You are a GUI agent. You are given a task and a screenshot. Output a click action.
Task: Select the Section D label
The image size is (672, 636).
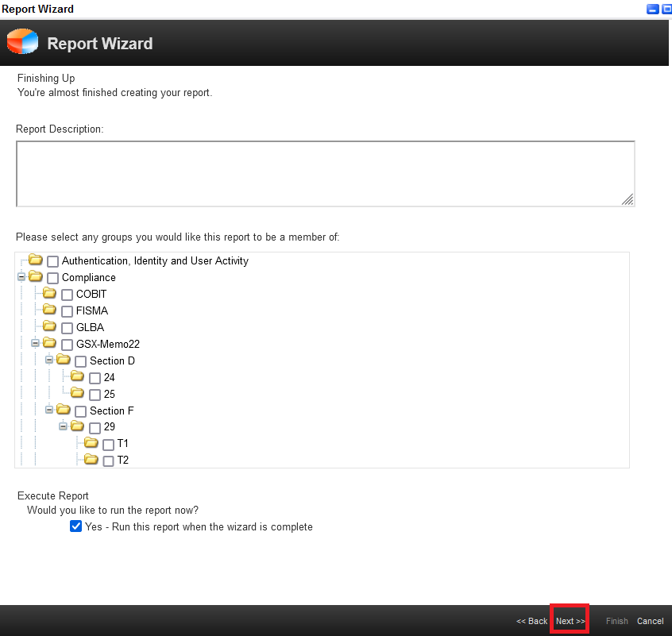click(x=112, y=360)
